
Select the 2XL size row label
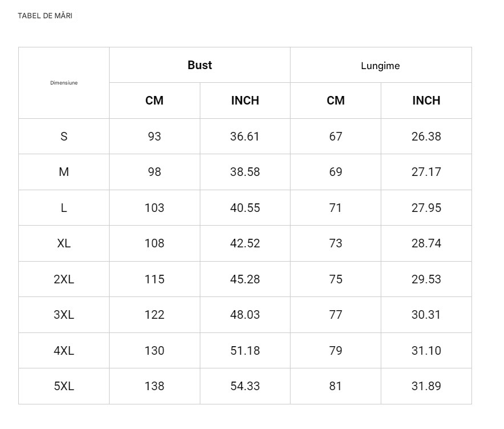pyautogui.click(x=64, y=279)
